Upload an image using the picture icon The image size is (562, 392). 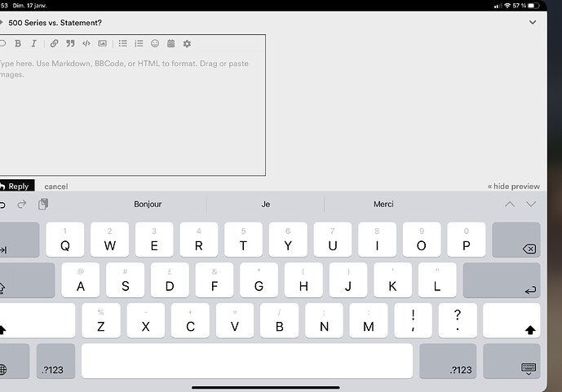click(x=102, y=43)
